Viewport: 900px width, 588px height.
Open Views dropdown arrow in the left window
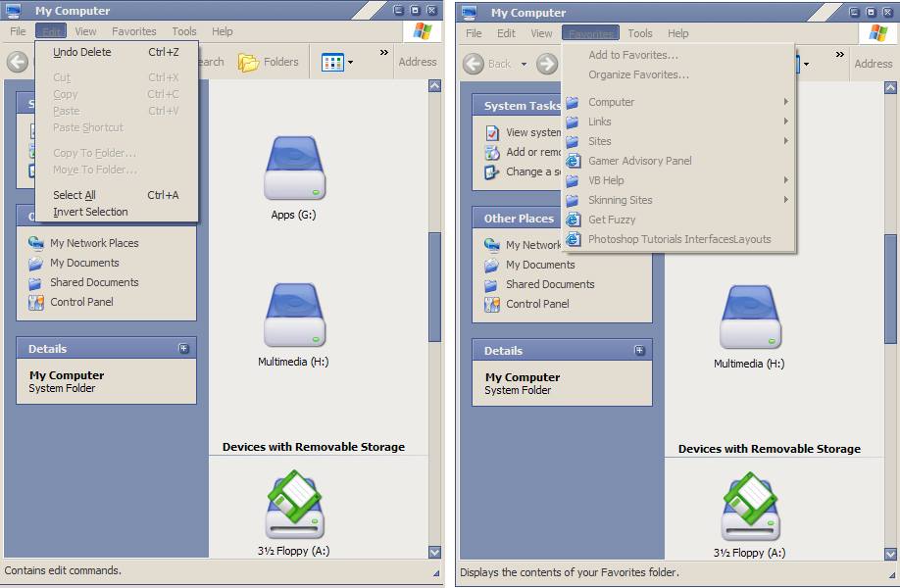(350, 62)
